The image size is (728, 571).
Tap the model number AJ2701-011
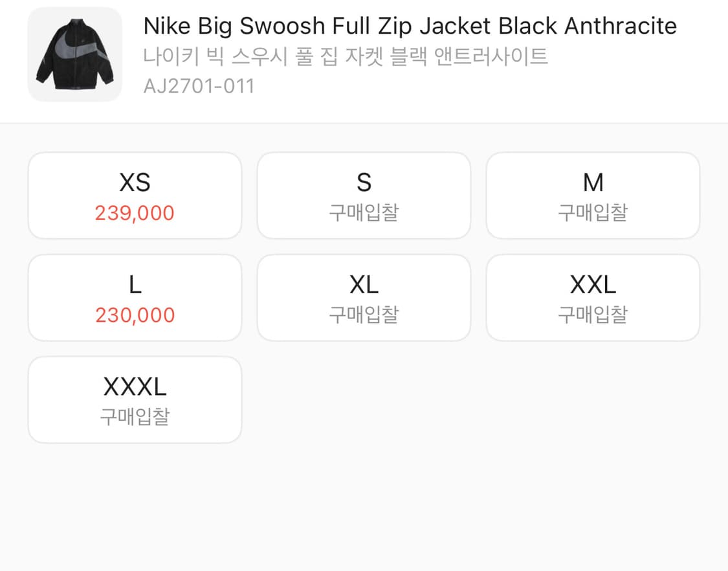click(x=199, y=86)
